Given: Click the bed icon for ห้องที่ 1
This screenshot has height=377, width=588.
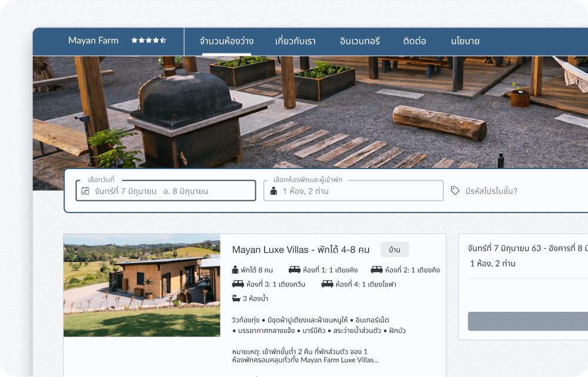Looking at the screenshot, I should pyautogui.click(x=295, y=270).
